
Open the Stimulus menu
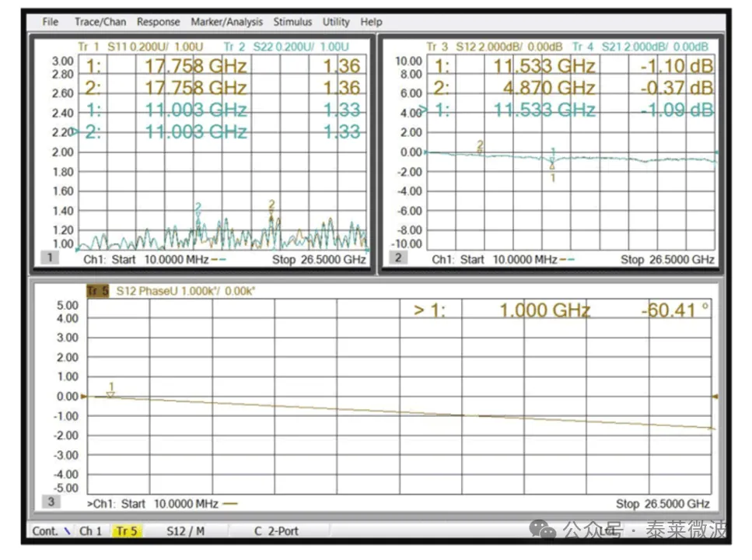click(292, 22)
